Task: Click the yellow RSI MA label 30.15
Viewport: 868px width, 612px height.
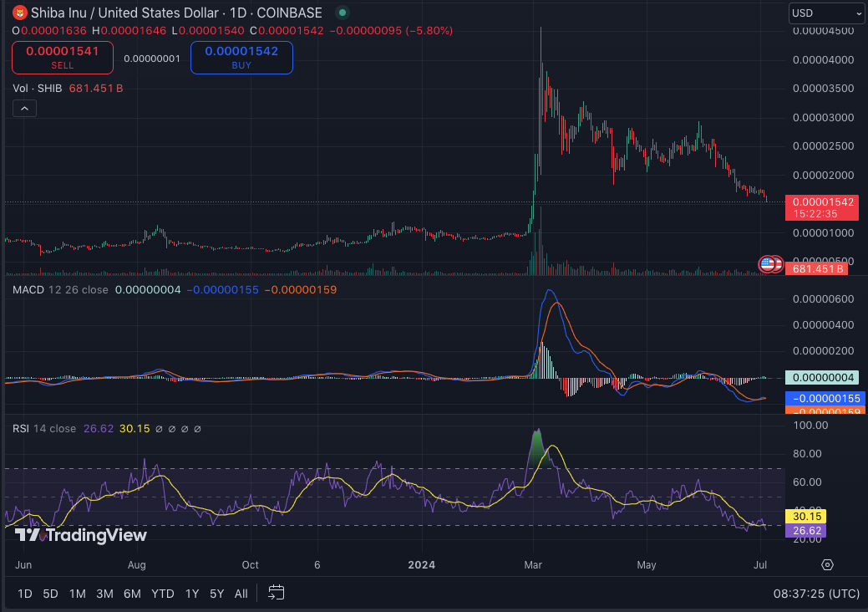Action: (807, 516)
